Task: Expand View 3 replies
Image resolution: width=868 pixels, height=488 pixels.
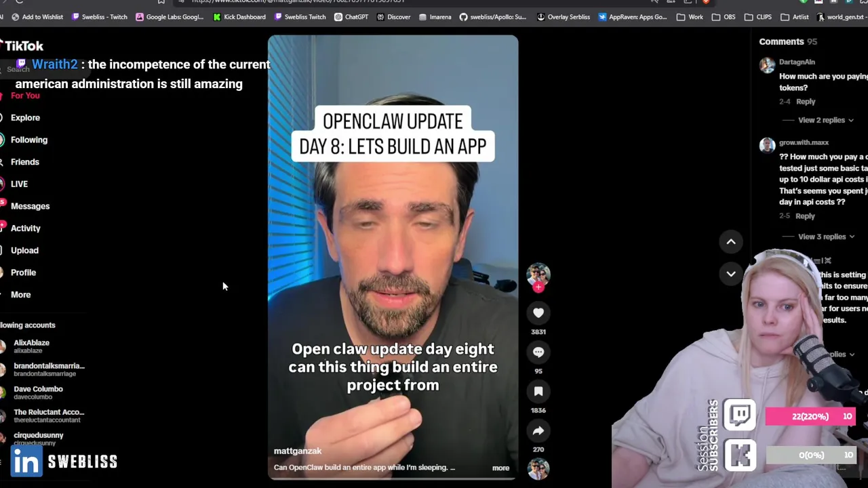Action: [826, 237]
